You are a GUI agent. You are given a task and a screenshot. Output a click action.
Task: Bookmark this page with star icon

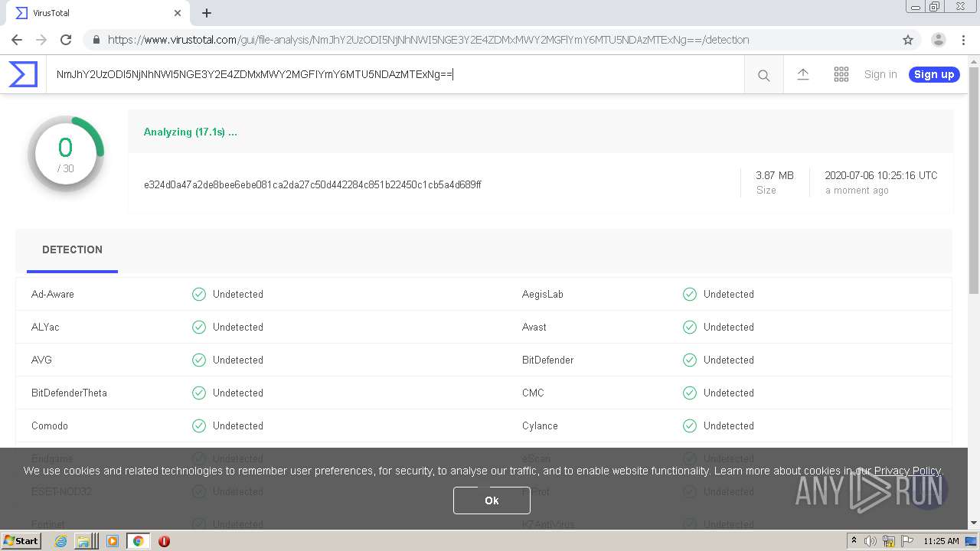pyautogui.click(x=908, y=40)
